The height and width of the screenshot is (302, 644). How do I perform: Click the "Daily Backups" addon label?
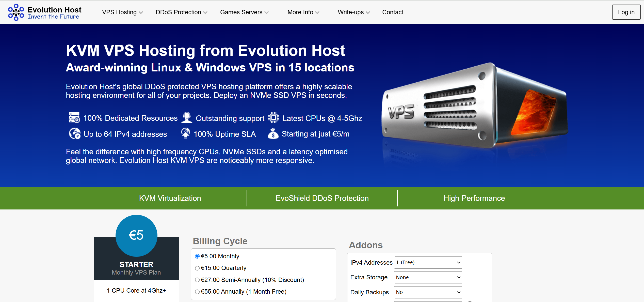coord(369,292)
